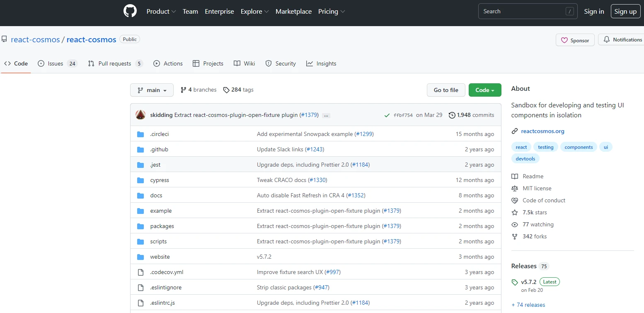The image size is (644, 313).
Task: Click the Sign in link
Action: pyautogui.click(x=594, y=12)
